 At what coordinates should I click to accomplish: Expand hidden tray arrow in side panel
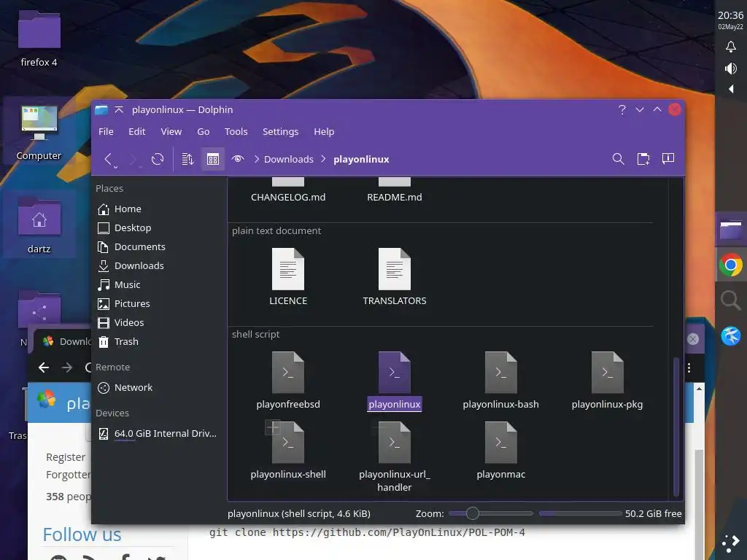(x=731, y=89)
